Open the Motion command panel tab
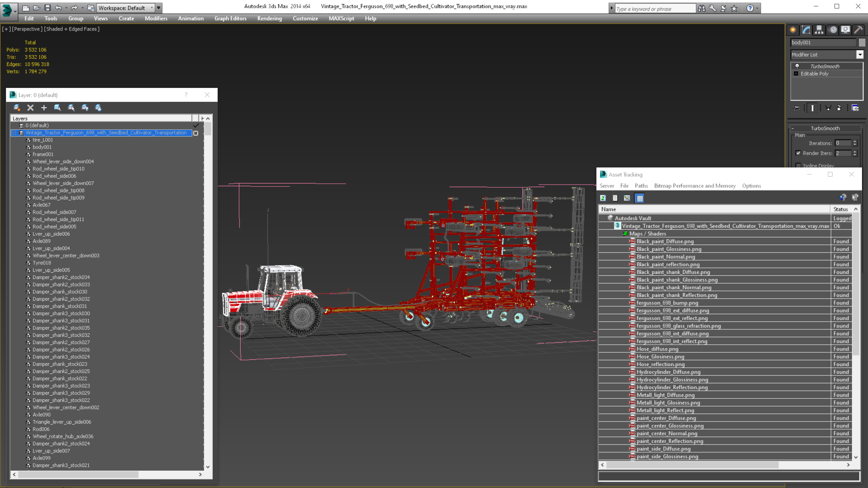Screen dimensions: 868x488 pos(833,30)
